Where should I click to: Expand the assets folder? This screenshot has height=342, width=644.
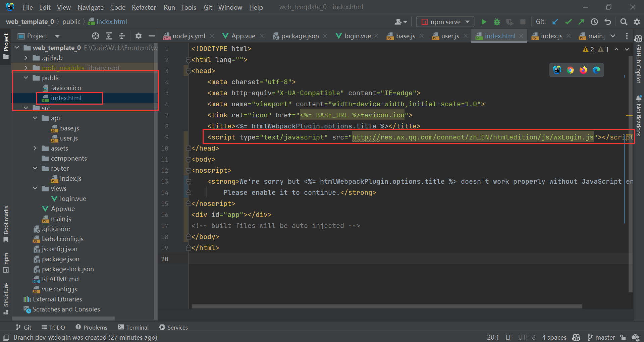[35, 148]
